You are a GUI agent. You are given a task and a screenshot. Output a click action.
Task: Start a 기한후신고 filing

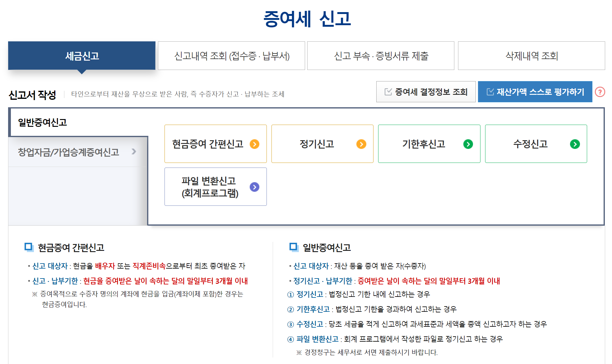click(x=429, y=144)
